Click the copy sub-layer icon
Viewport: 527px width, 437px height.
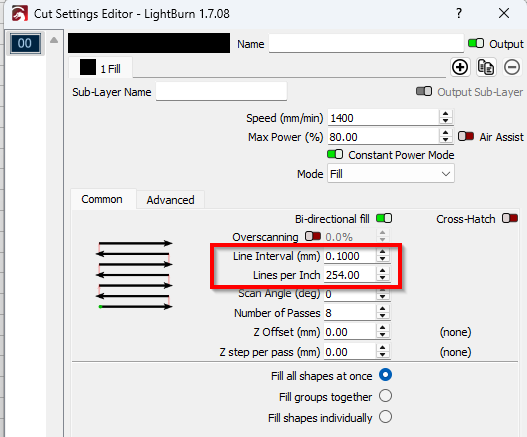(486, 67)
